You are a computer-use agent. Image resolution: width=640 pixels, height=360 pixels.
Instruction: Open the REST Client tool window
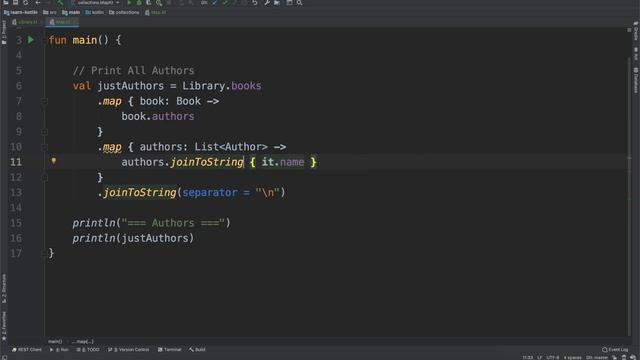pyautogui.click(x=27, y=350)
